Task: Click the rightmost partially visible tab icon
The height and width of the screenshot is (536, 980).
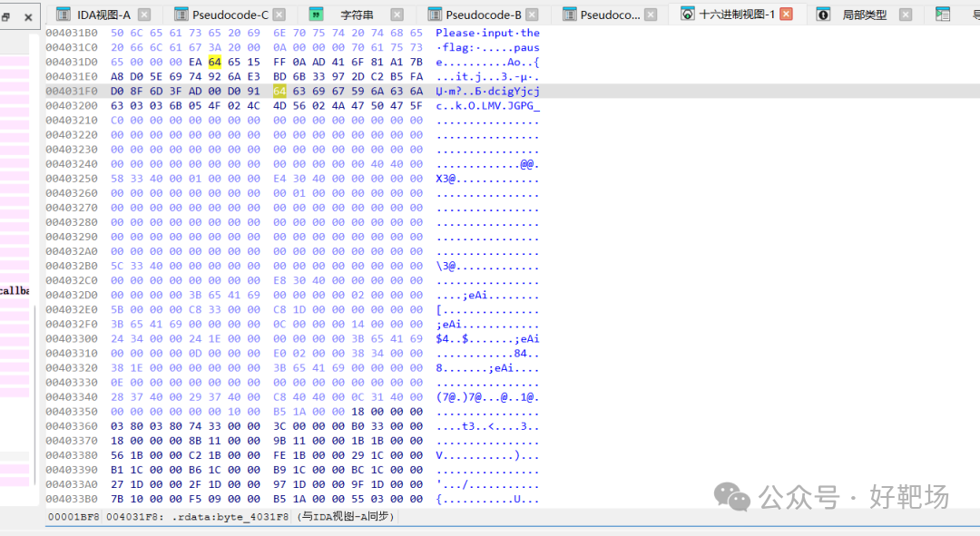Action: click(943, 15)
